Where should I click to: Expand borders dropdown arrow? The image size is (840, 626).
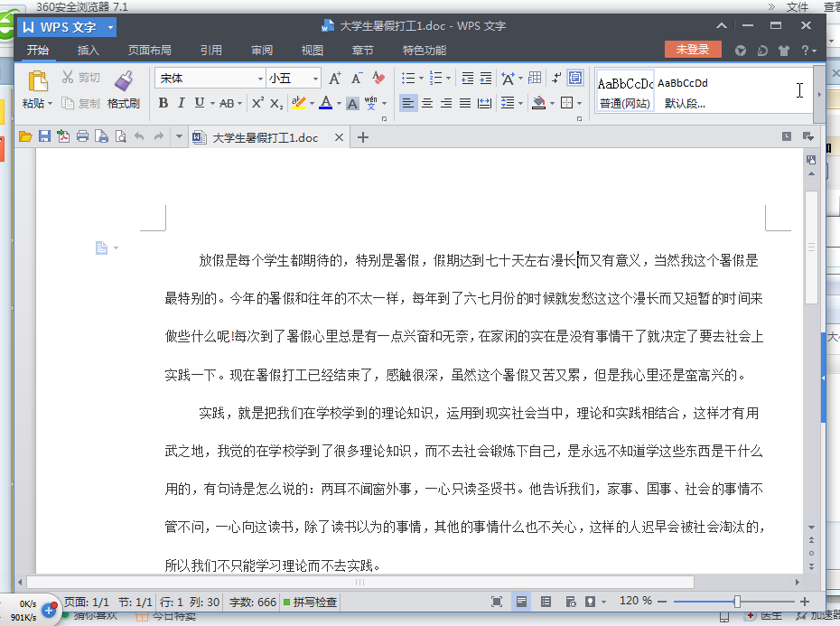(580, 103)
